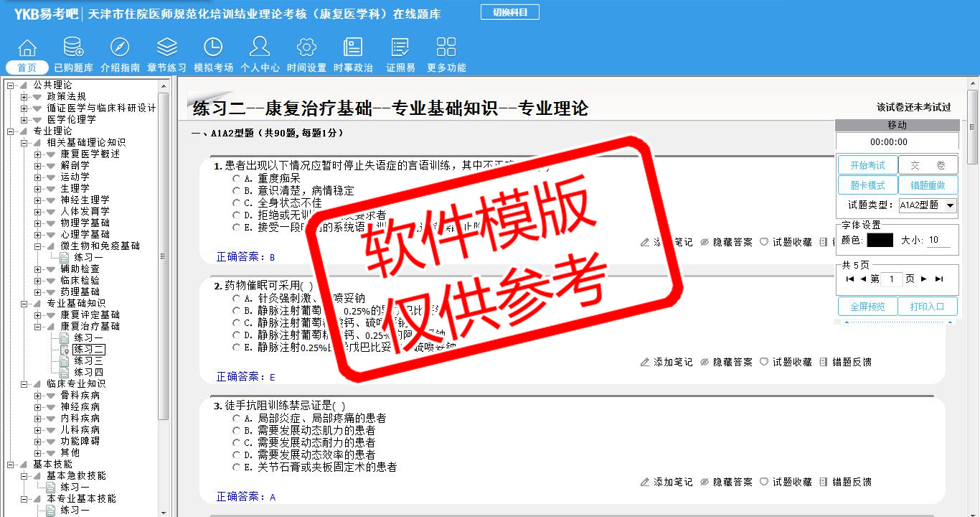Select option A 重度痴呆 for question 1
This screenshot has height=517, width=980.
click(236, 178)
